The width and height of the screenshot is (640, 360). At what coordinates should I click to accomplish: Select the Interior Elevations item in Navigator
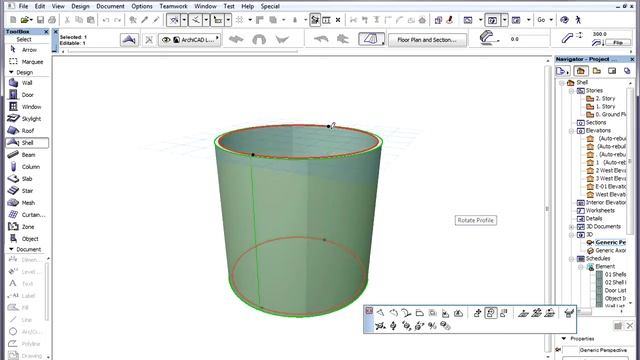click(601, 203)
